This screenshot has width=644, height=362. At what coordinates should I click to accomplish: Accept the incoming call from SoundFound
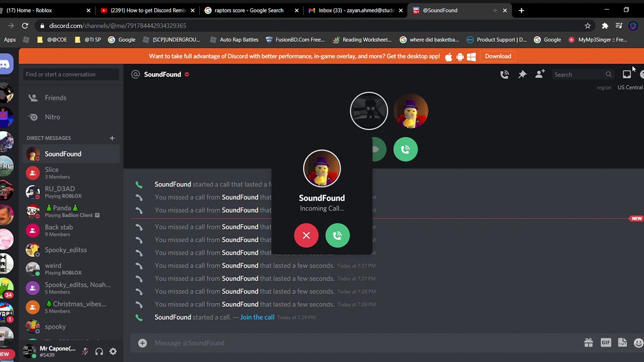(x=338, y=235)
